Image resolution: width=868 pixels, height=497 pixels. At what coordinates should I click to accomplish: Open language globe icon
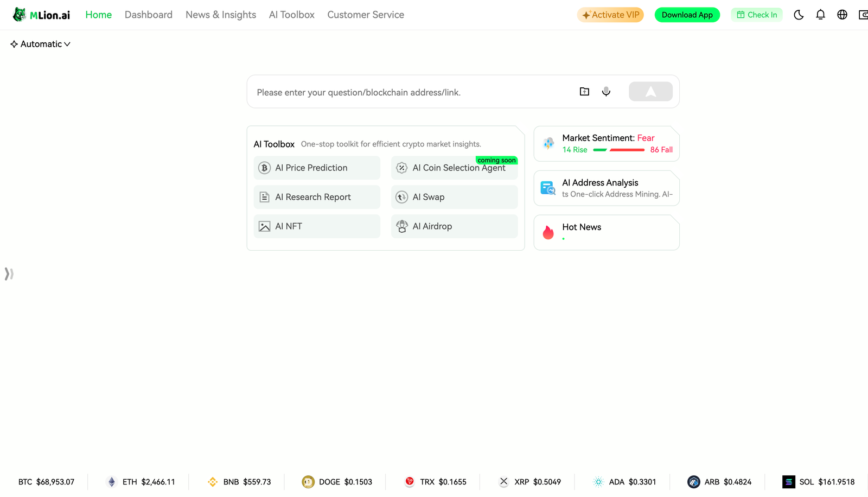(x=842, y=15)
